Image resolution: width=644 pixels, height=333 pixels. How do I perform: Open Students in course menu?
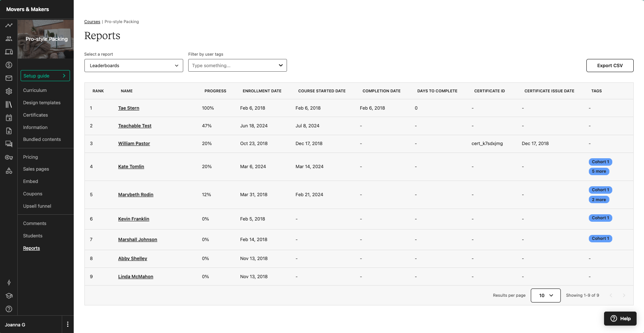pos(33,236)
